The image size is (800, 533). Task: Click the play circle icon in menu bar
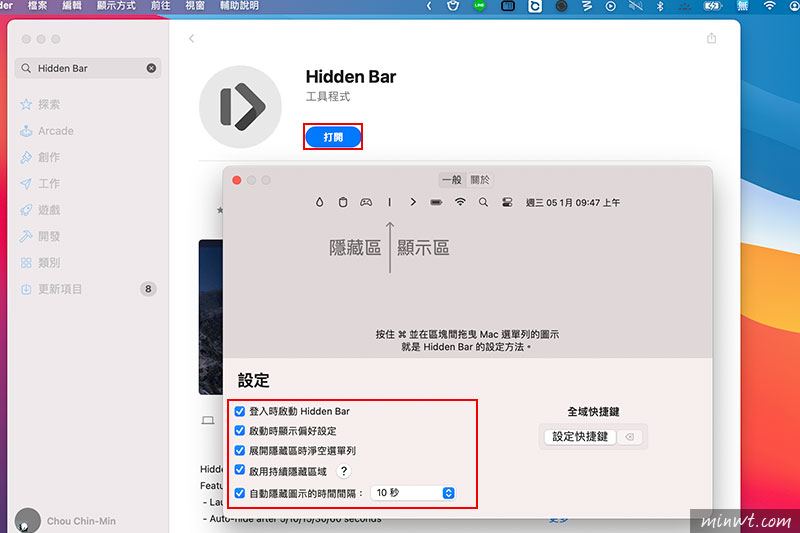pyautogui.click(x=611, y=6)
